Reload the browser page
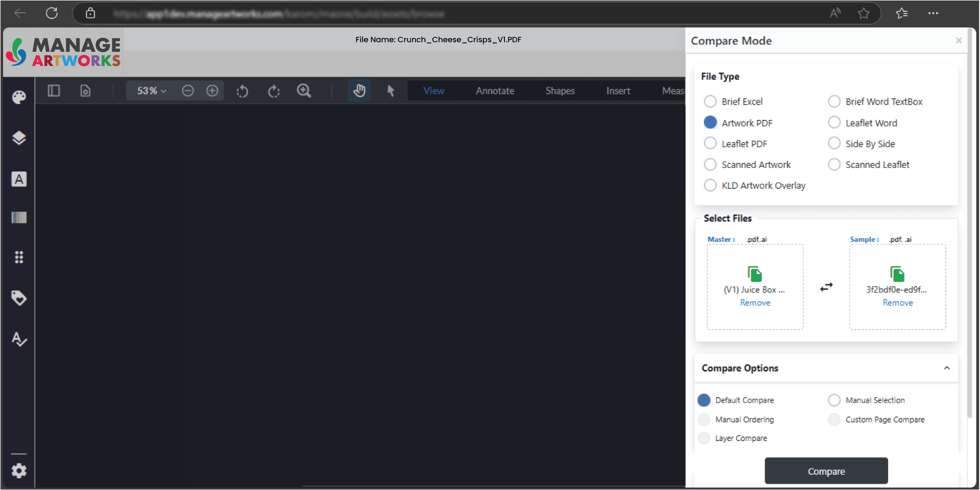The height and width of the screenshot is (490, 980). [52, 13]
